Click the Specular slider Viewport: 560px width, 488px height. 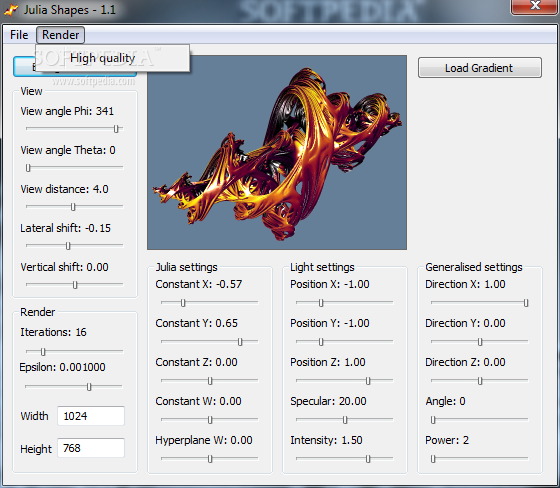(344, 419)
